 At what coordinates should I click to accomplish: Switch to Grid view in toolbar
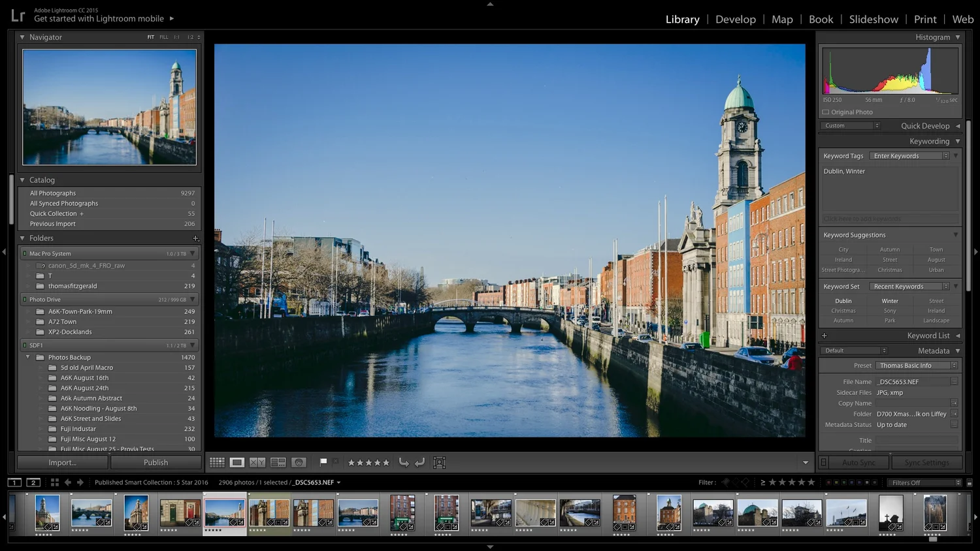click(x=217, y=462)
